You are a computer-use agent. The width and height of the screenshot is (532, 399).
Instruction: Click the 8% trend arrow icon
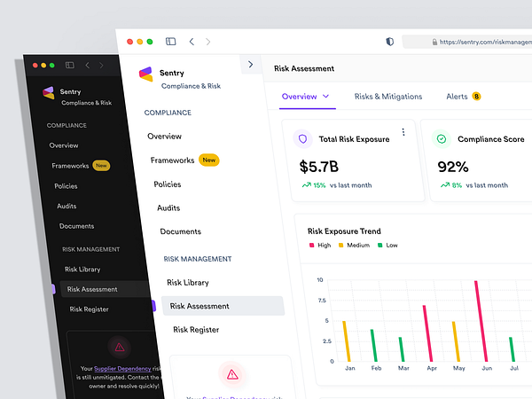[445, 185]
